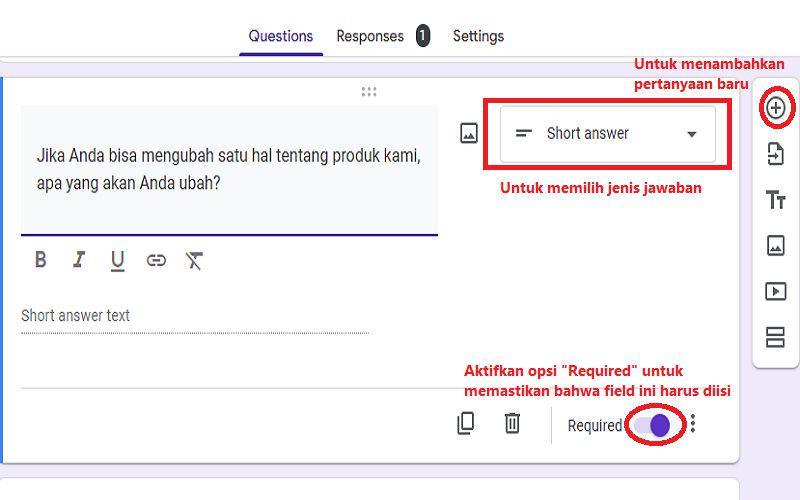The width and height of the screenshot is (800, 500).
Task: Open the question's three-dot more options menu
Action: pyautogui.click(x=693, y=423)
